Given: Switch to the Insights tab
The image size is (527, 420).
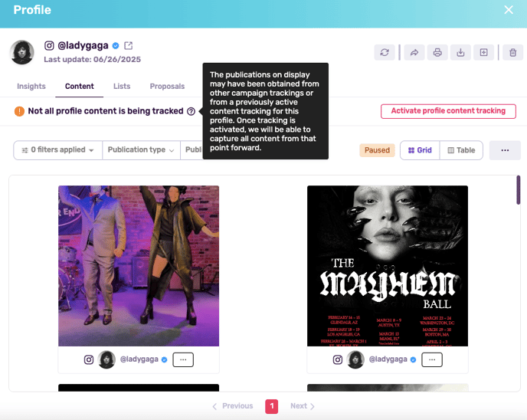Looking at the screenshot, I should click(x=31, y=87).
